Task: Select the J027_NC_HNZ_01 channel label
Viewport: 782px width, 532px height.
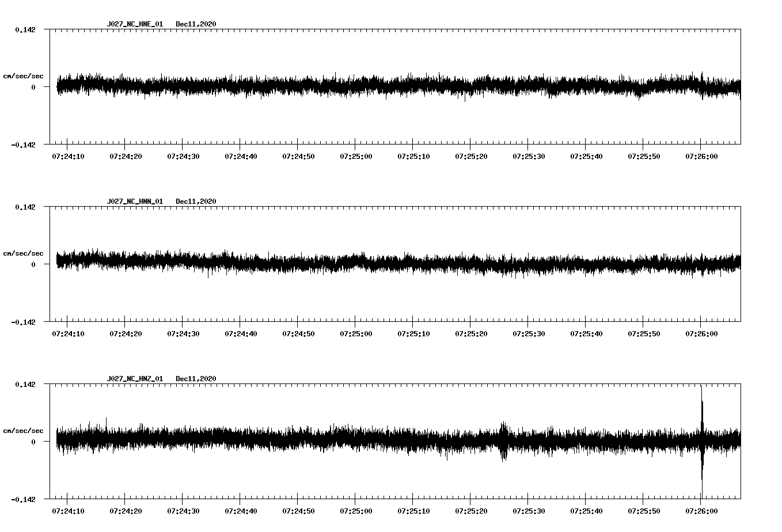Action: coord(134,378)
